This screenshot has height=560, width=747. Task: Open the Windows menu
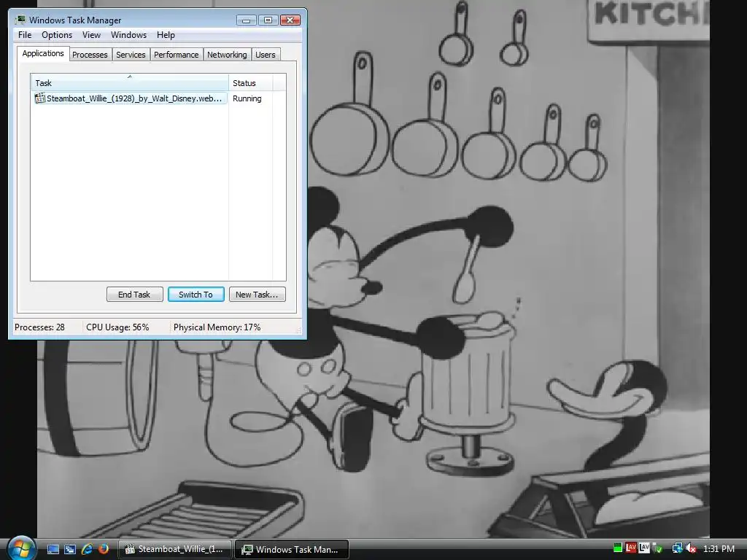pos(128,35)
